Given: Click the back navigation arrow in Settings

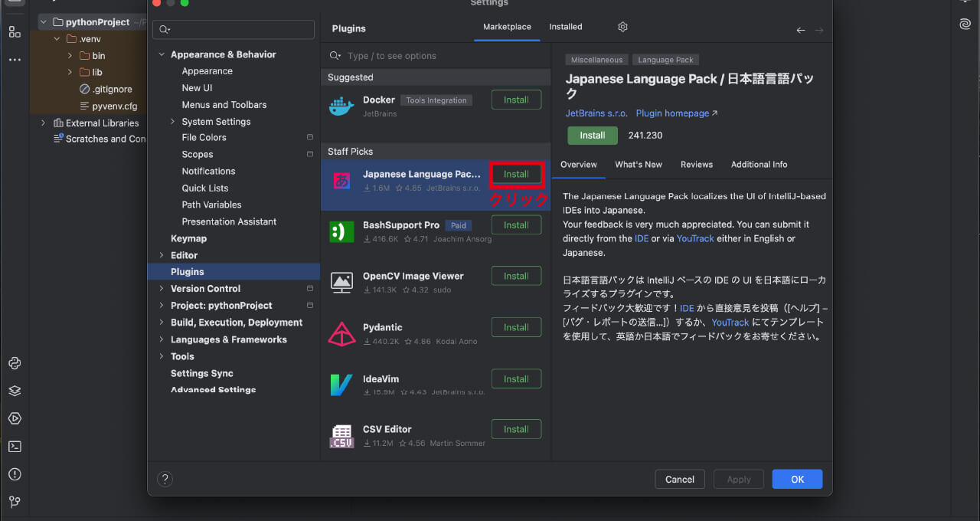Looking at the screenshot, I should click(x=801, y=30).
